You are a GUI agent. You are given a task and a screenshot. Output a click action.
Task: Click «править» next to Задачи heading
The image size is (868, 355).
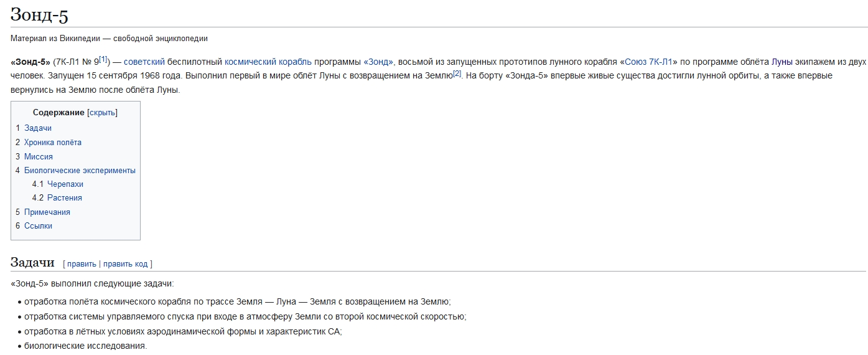coord(82,264)
